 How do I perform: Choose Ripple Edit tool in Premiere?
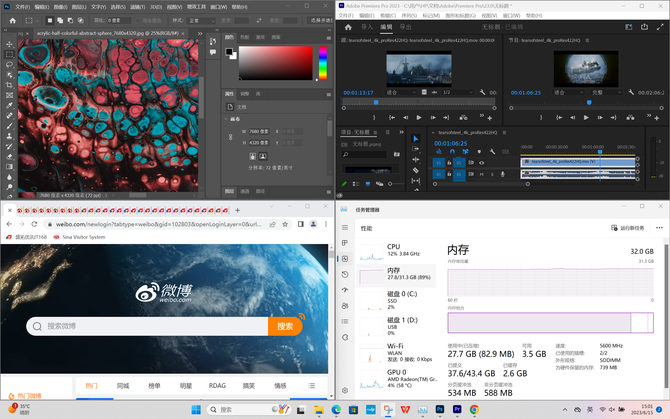pos(415,159)
